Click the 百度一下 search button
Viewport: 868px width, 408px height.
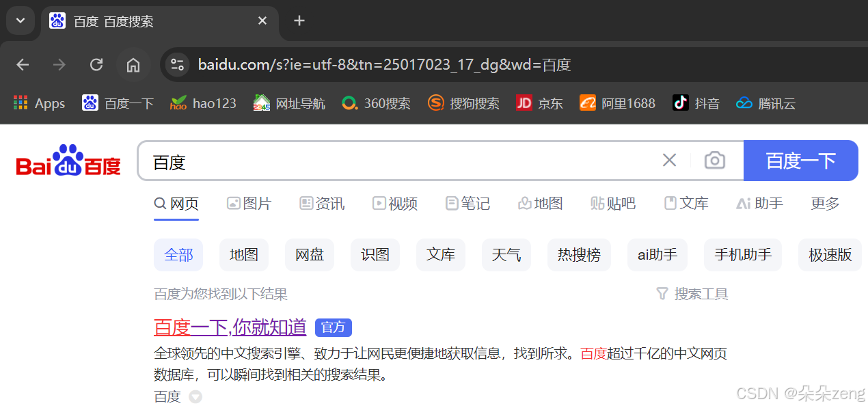click(x=801, y=161)
